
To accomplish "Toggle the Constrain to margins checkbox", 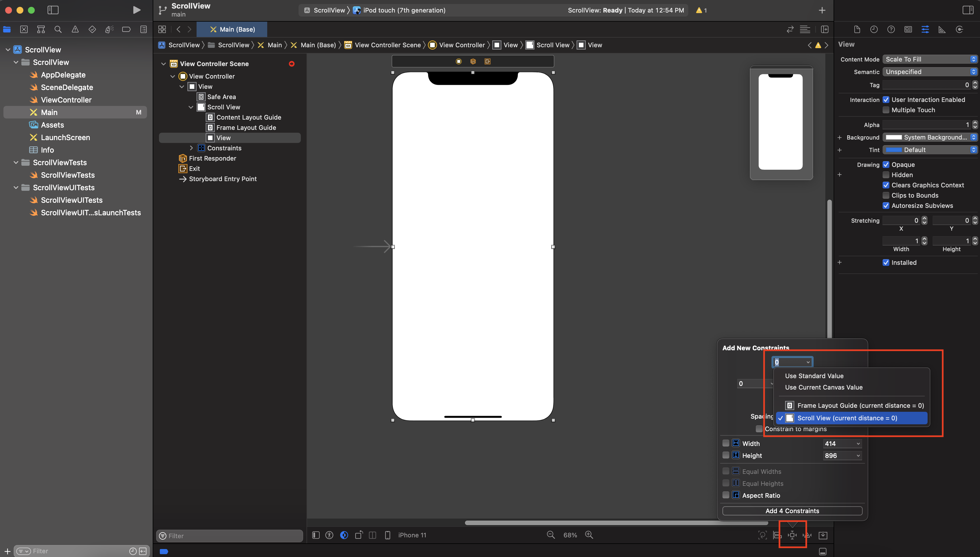I will point(759,429).
